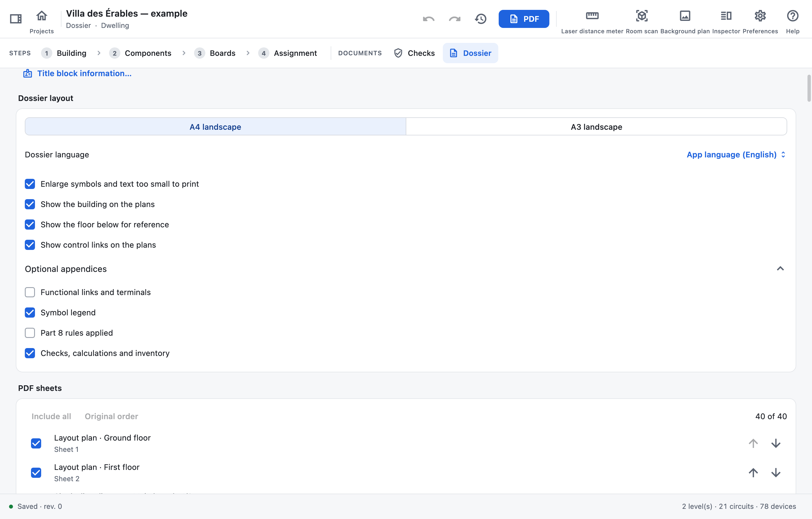Go to step 3 Boards
This screenshot has width=812, height=519.
pos(215,53)
